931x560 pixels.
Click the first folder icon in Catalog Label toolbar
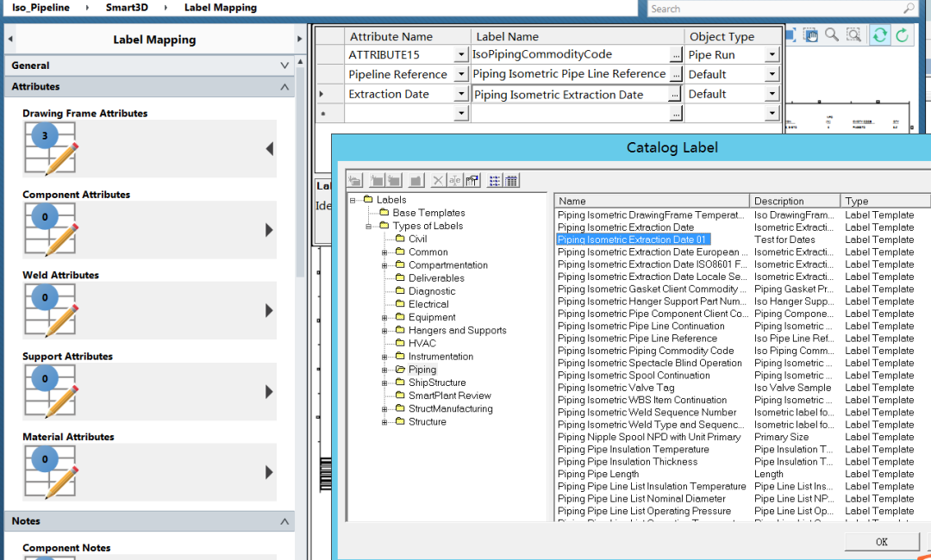click(x=355, y=180)
